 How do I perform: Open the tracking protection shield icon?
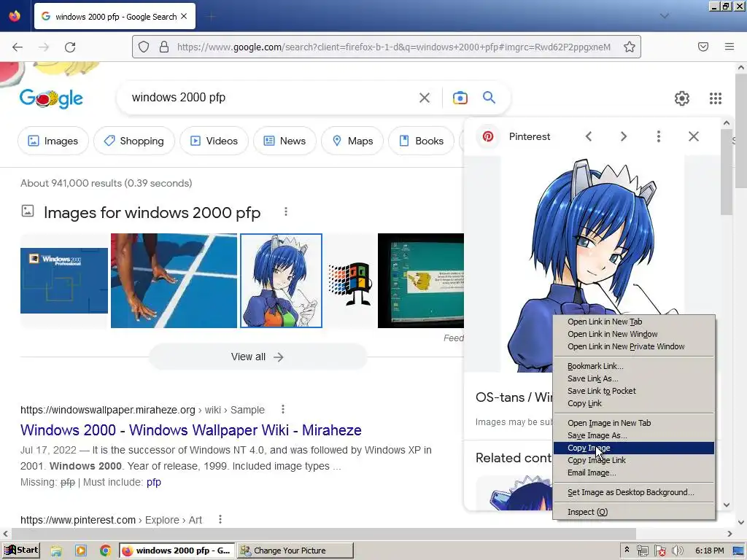coord(144,47)
